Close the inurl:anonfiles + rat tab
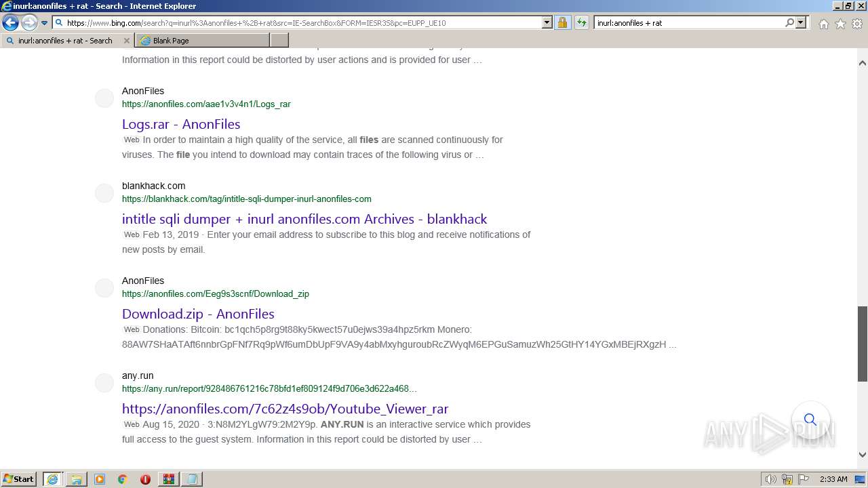Image resolution: width=868 pixels, height=488 pixels. tap(127, 41)
